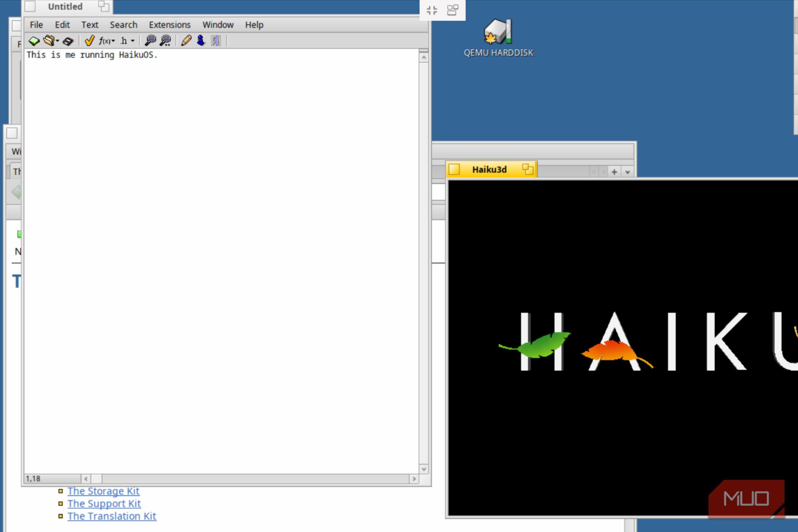This screenshot has height=532, width=798.
Task: Click the zoom button on the Haiku3d tab
Action: 527,169
